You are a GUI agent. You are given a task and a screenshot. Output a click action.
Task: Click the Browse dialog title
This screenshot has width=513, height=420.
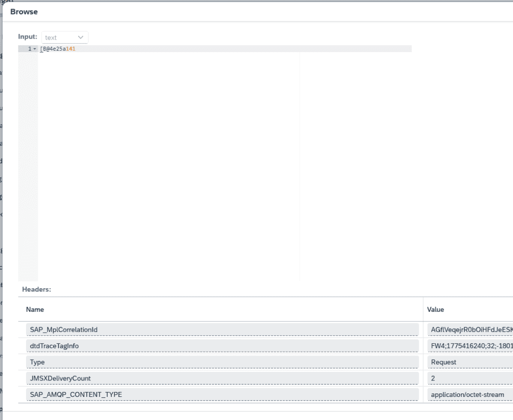pyautogui.click(x=24, y=12)
